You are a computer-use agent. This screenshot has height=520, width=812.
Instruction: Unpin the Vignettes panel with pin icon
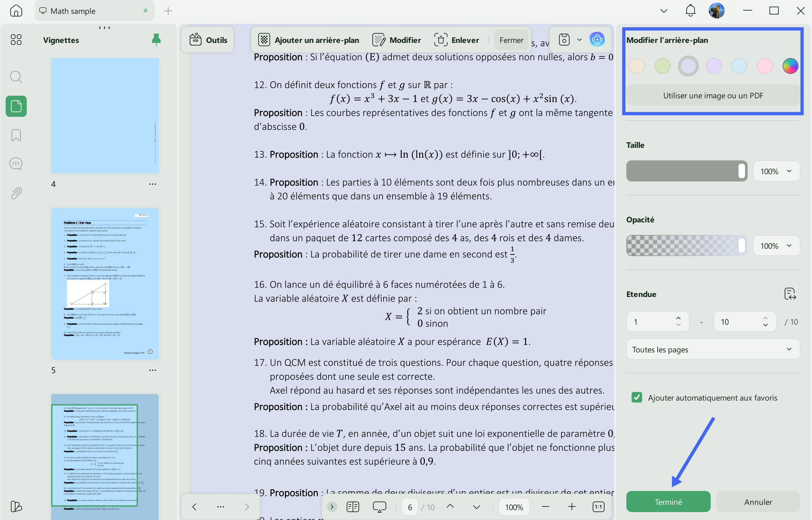pos(156,40)
